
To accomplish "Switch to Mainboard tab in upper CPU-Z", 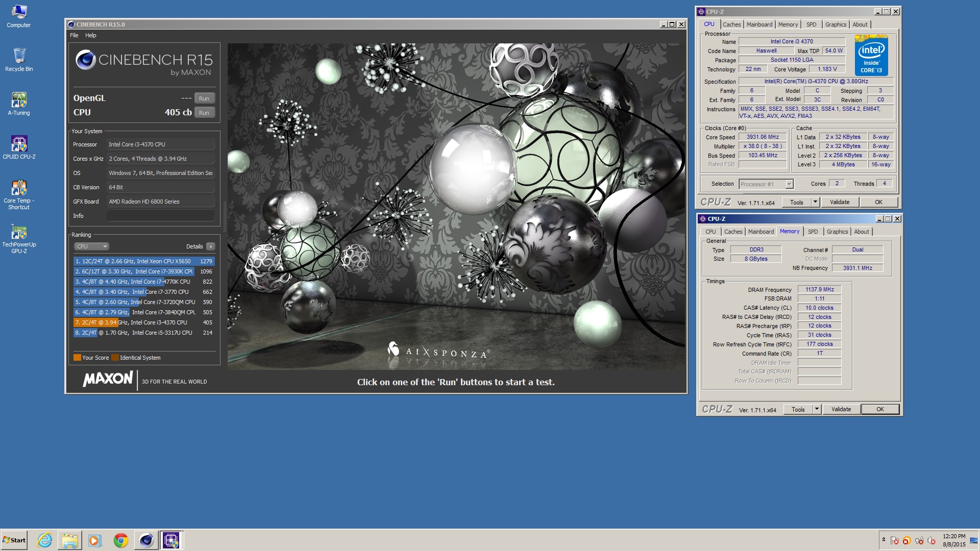I will 759,24.
